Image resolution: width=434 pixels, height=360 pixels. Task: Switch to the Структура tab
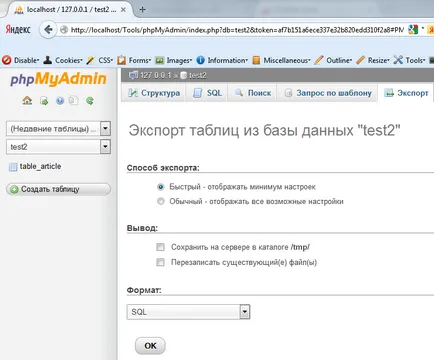154,93
